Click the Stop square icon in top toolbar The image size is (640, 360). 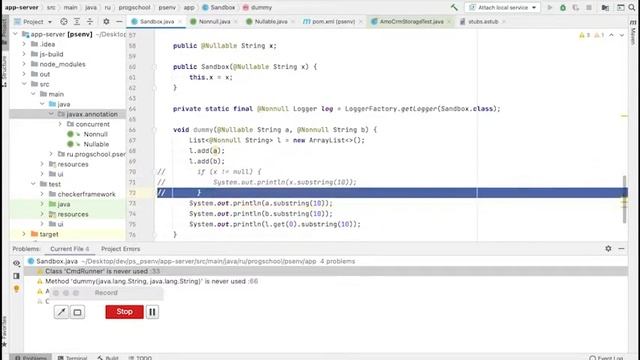tap(589, 7)
